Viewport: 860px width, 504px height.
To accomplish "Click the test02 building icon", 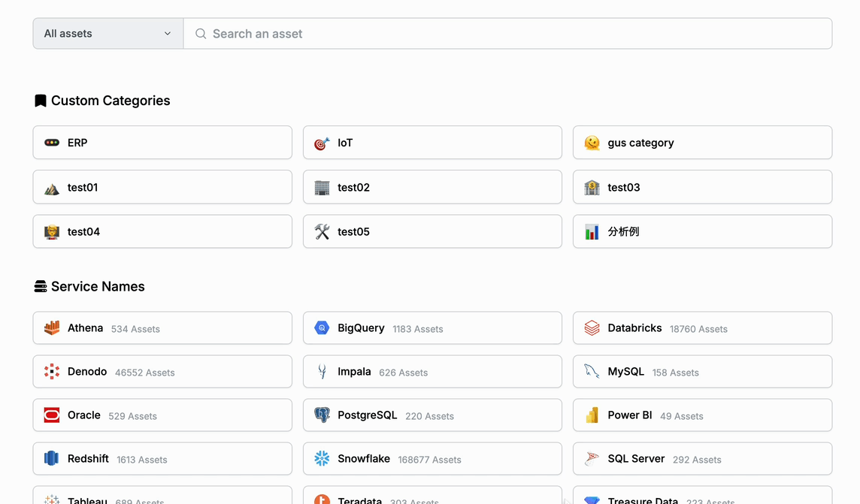I will pyautogui.click(x=322, y=187).
